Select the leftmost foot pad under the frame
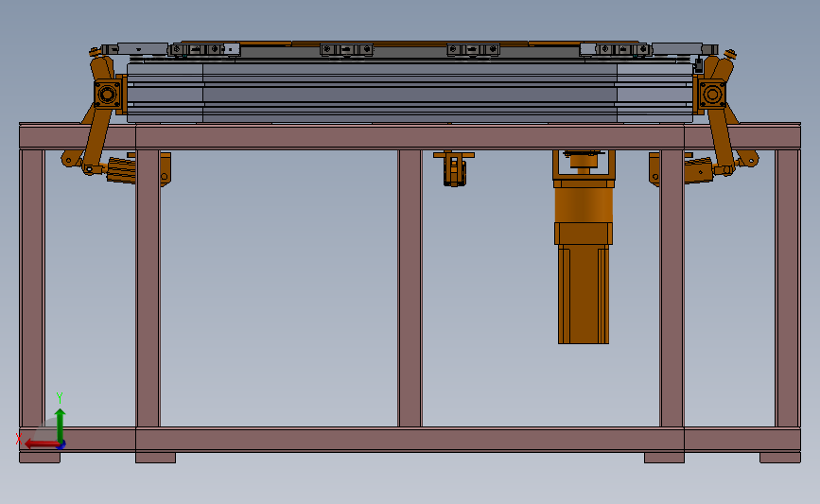Screen dimensions: 820x504 click(x=40, y=458)
